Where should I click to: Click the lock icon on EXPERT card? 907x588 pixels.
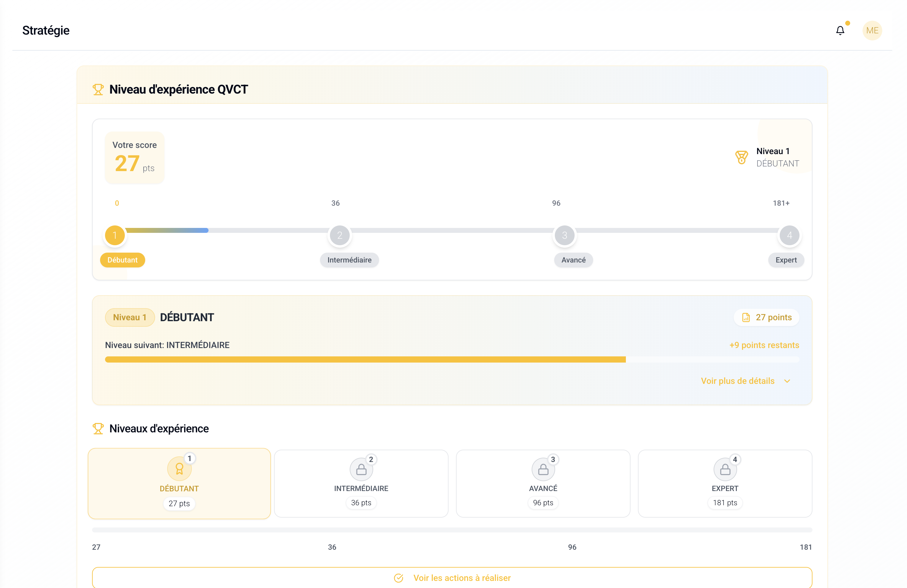725,469
